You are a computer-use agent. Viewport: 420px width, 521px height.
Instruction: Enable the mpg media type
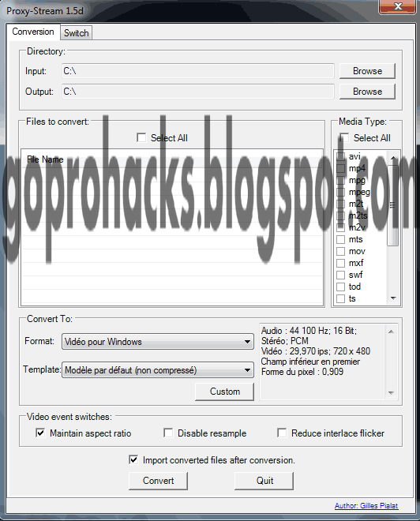pos(340,181)
